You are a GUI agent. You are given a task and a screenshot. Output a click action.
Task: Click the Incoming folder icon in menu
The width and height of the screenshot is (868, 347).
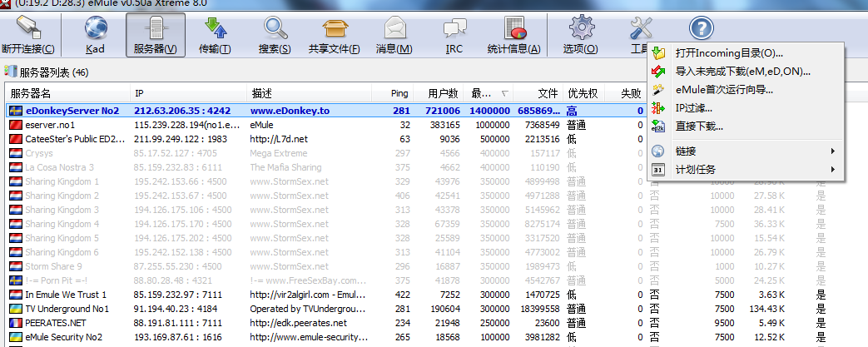click(658, 53)
